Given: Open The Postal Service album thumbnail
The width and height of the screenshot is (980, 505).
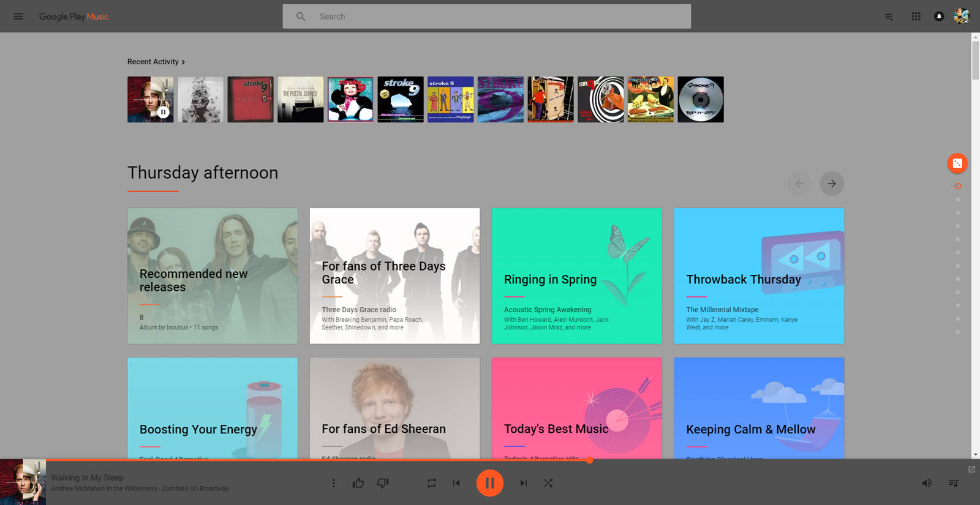Looking at the screenshot, I should tap(301, 99).
